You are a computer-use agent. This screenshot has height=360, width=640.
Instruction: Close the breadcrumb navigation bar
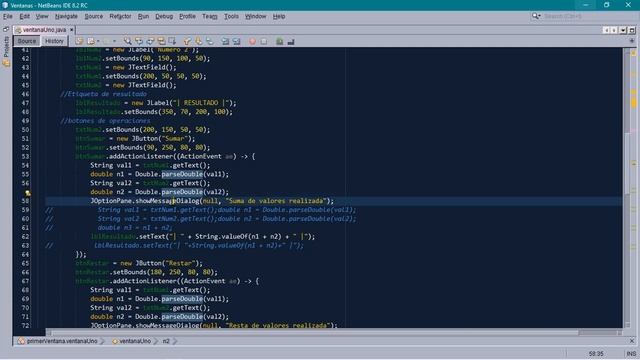coord(632,341)
